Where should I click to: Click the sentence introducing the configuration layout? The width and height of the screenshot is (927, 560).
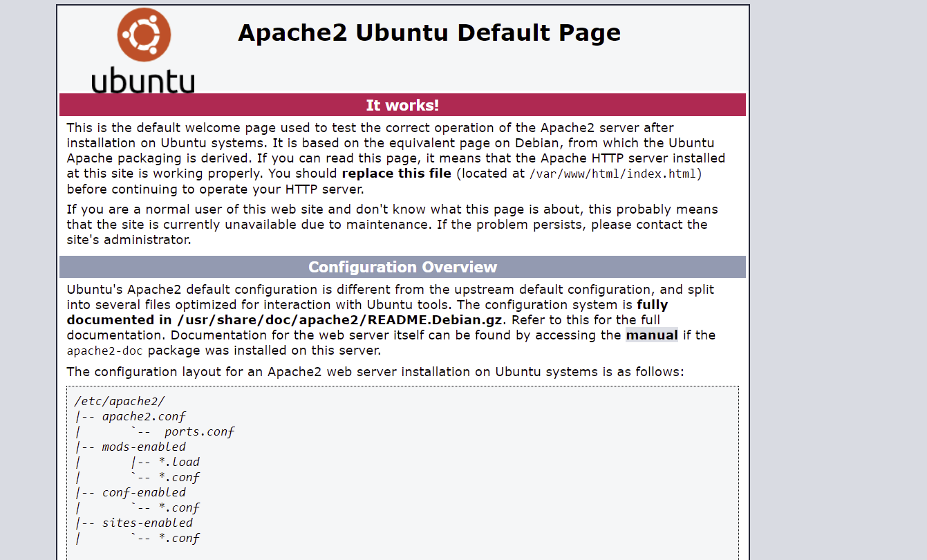(375, 372)
